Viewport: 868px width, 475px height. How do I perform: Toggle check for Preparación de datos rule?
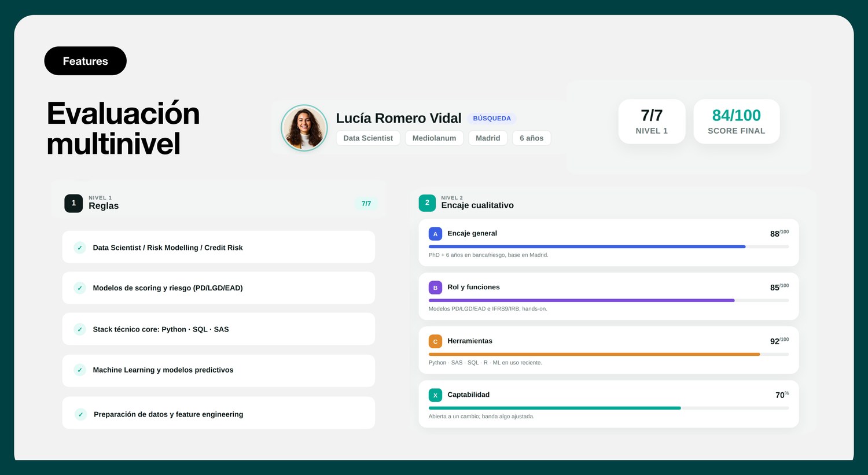click(x=80, y=414)
